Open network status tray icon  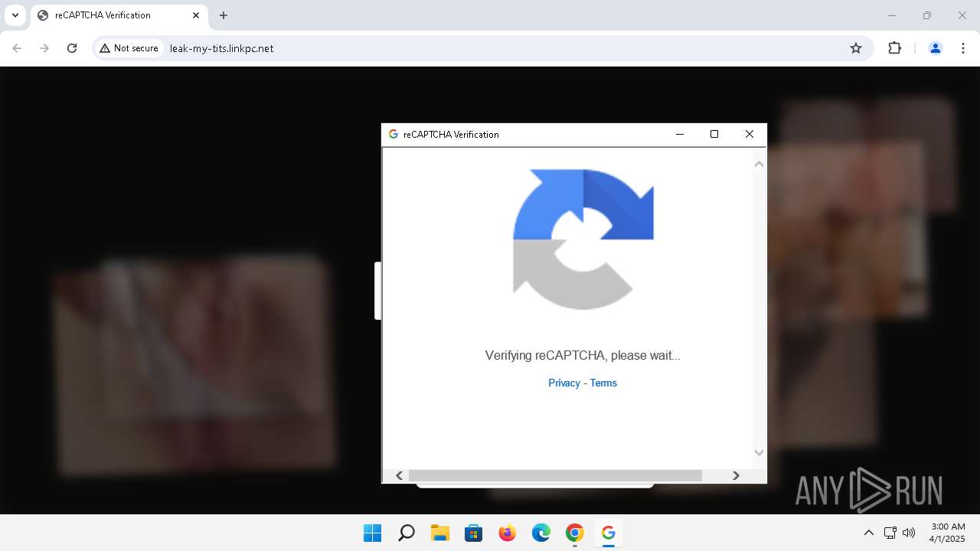coord(890,533)
